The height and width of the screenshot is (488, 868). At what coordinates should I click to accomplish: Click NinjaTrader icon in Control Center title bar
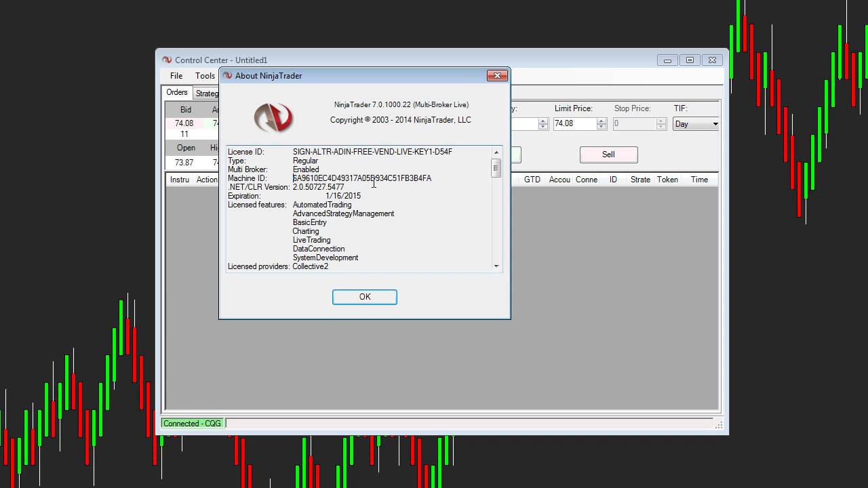(167, 60)
